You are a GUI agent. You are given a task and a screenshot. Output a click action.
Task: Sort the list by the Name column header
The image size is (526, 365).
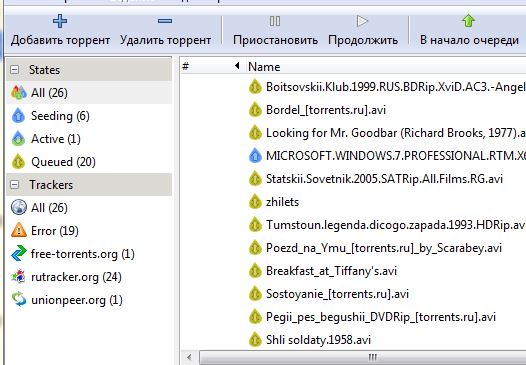click(264, 67)
